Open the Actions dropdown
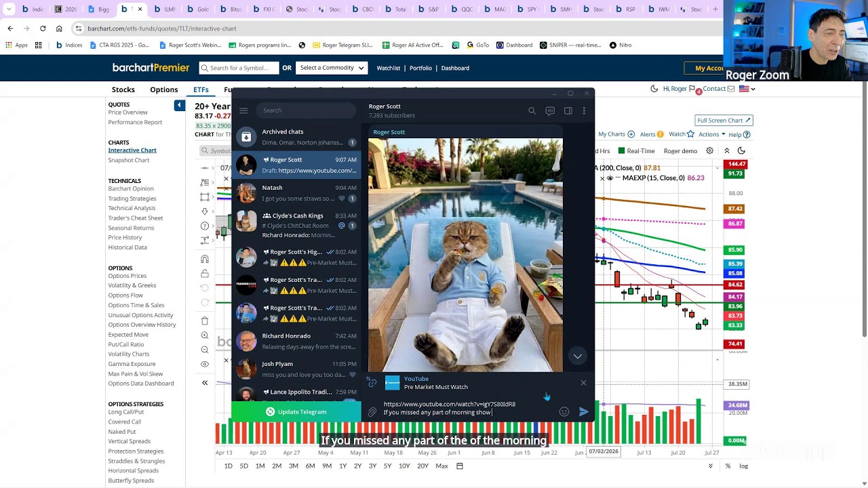Screen dimensions: 868x488 pos(712,134)
